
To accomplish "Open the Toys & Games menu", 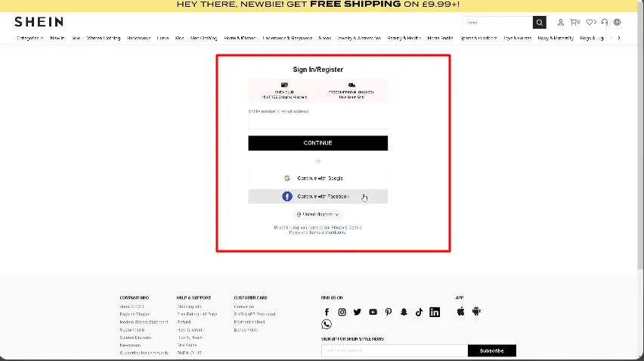I will tap(518, 38).
